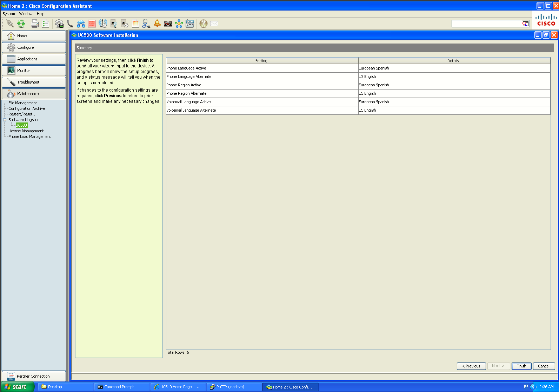This screenshot has height=392, width=559.
Task: Cancel the software installation wizard
Action: pyautogui.click(x=544, y=366)
